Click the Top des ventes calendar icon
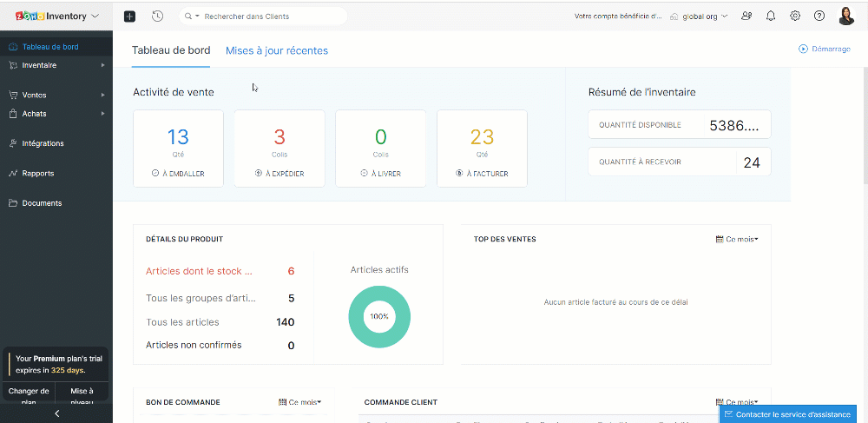Viewport: 868px width, 423px height. pos(720,239)
